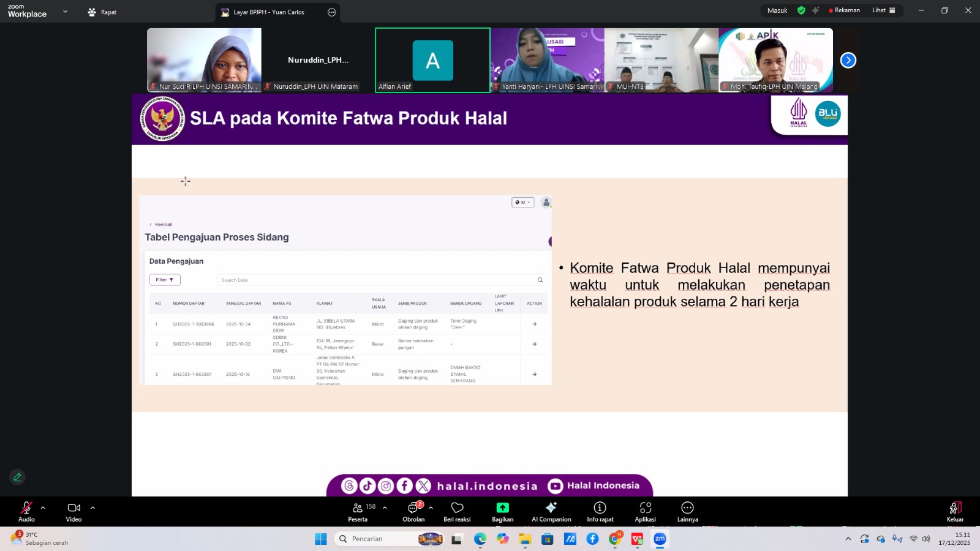Open the Obrolan chat panel
The width and height of the screenshot is (980, 551).
[413, 511]
